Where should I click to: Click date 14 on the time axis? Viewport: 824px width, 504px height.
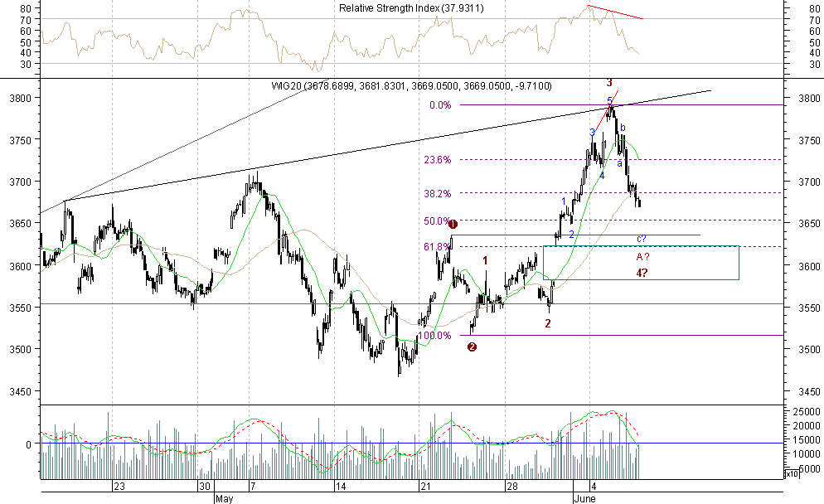tap(340, 487)
